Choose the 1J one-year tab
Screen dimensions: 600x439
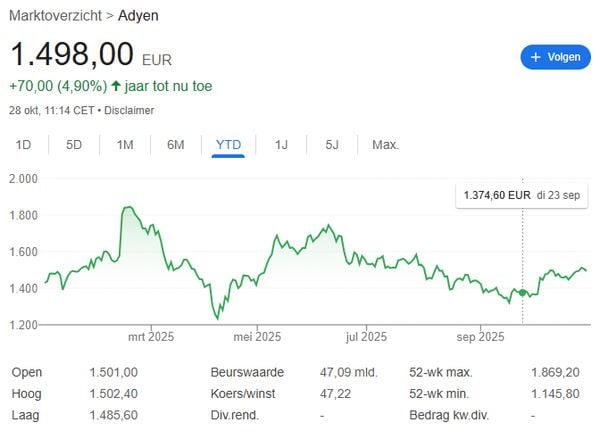click(281, 145)
